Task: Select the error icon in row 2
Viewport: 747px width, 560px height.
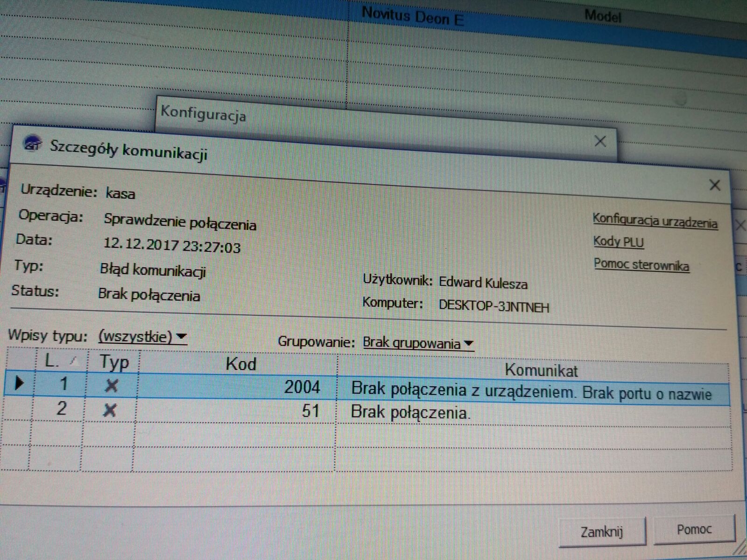Action: [109, 410]
